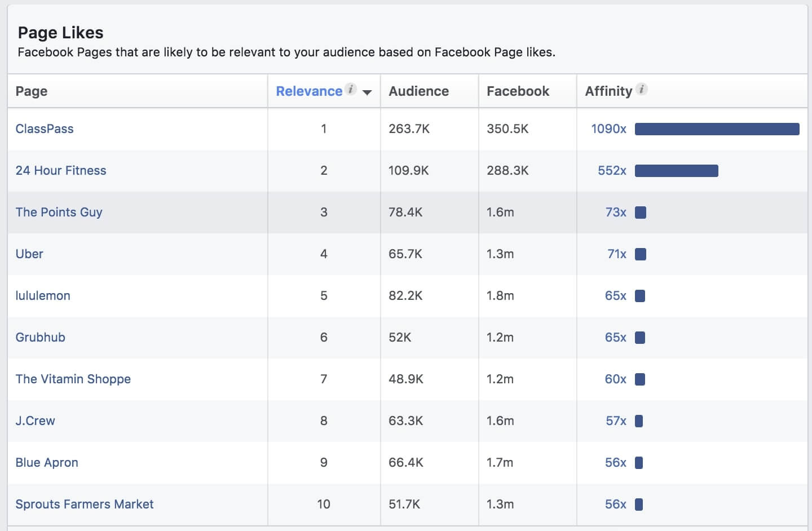Click the 73x affinity bar for The Points Guy

click(641, 213)
